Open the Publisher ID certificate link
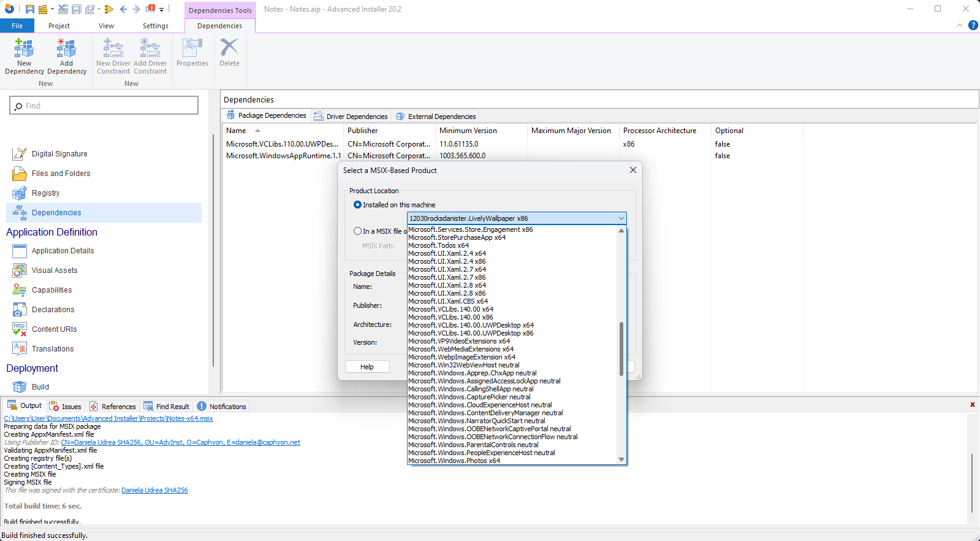The image size is (980, 541). pos(180,442)
